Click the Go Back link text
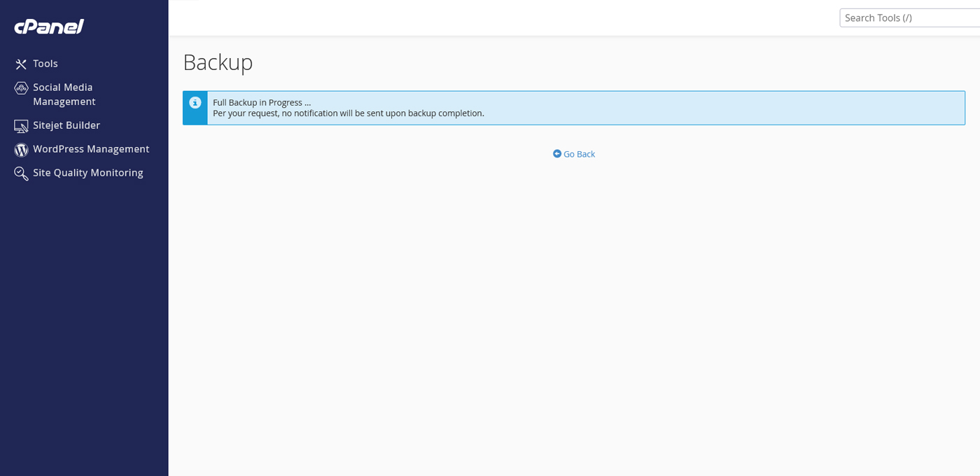 [579, 154]
